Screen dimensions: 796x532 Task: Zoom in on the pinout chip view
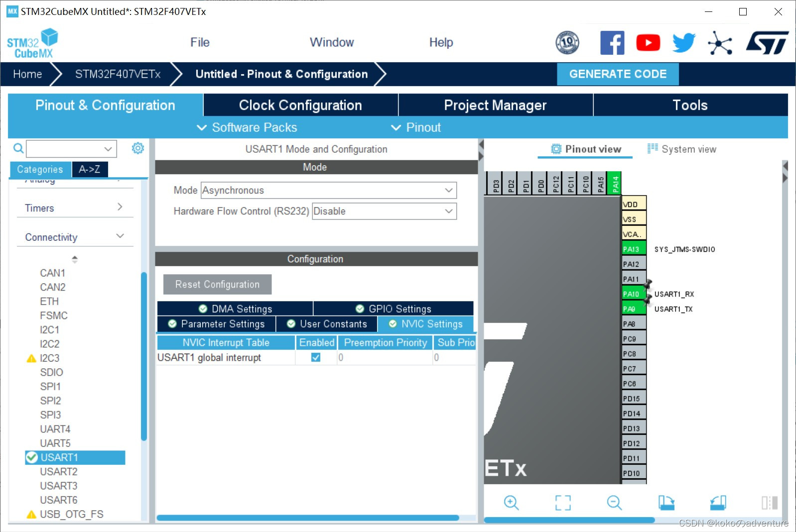pyautogui.click(x=511, y=503)
